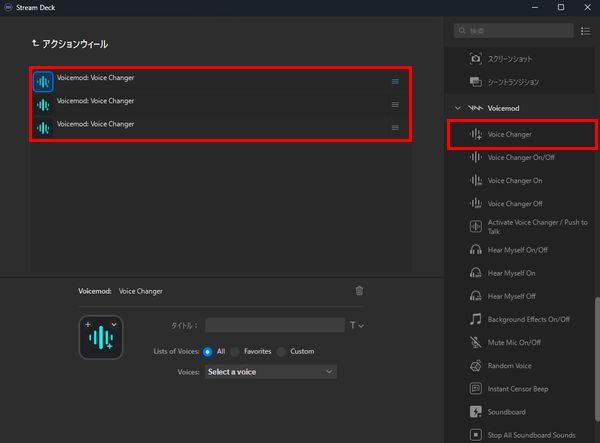600x443 pixels.
Task: Click the first row's reorder handle
Action: (x=395, y=81)
